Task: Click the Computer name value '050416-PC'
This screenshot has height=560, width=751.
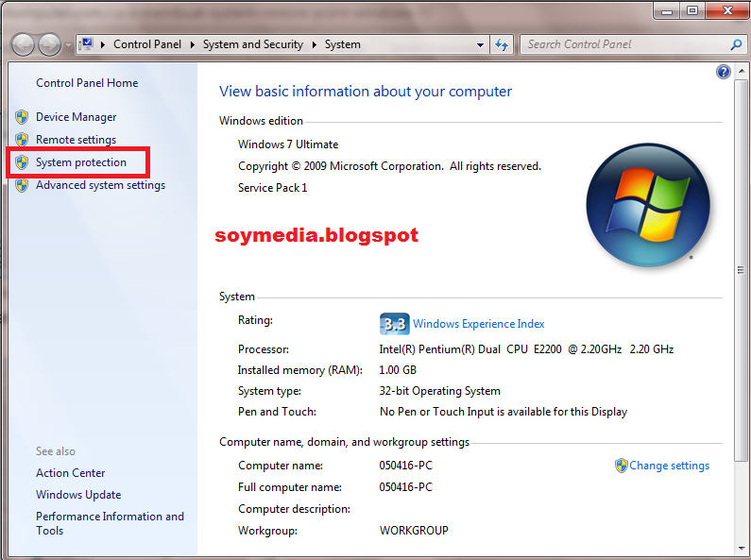Action: click(405, 466)
